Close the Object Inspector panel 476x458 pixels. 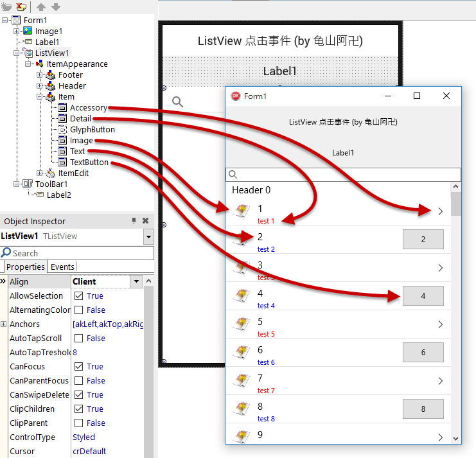tap(146, 221)
